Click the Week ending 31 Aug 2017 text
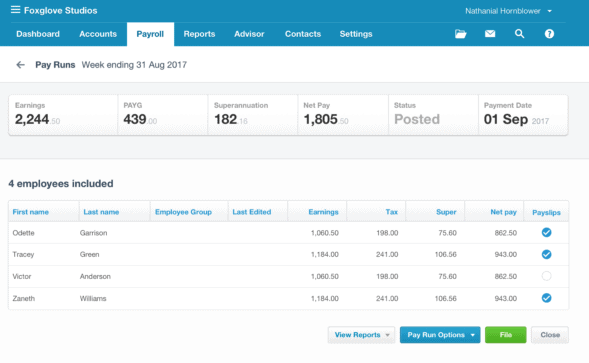Viewport: 589px width, 363px height. pyautogui.click(x=134, y=65)
